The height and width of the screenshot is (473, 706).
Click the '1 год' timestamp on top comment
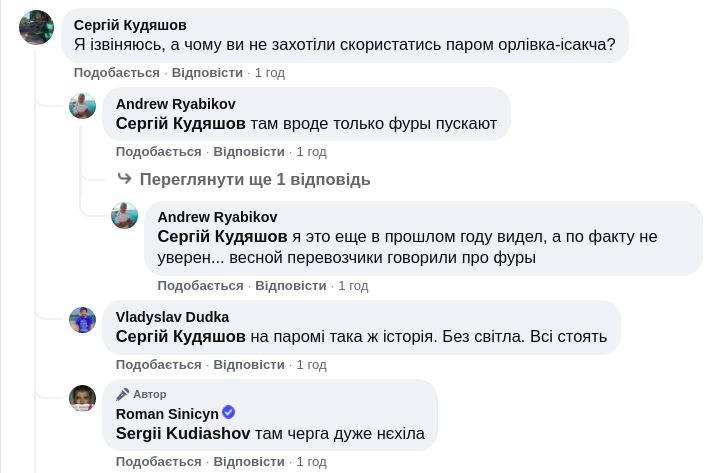click(x=270, y=73)
